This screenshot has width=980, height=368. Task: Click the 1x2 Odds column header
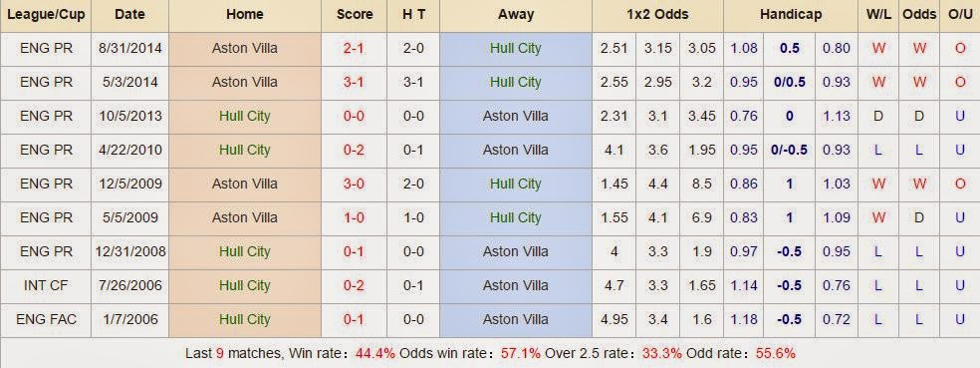[657, 14]
